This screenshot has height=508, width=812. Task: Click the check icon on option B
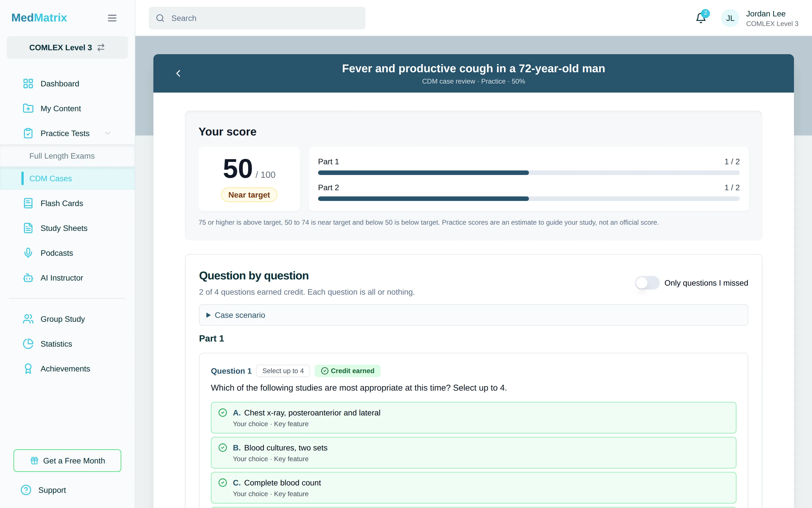tap(222, 448)
